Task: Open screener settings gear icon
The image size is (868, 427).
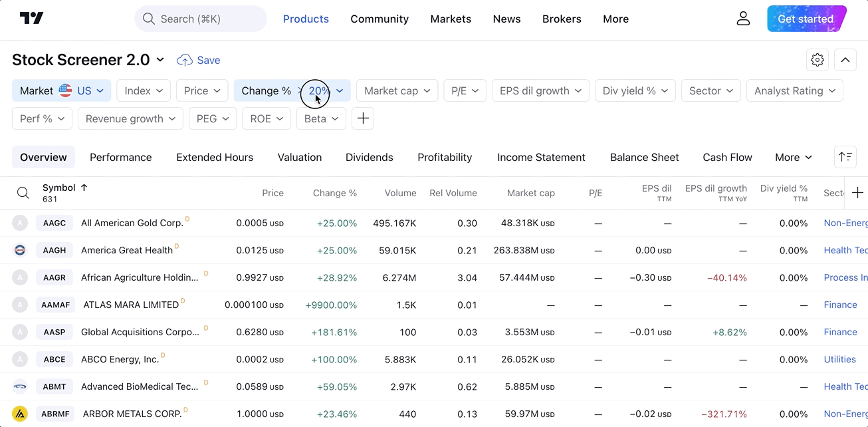Action: coord(817,60)
